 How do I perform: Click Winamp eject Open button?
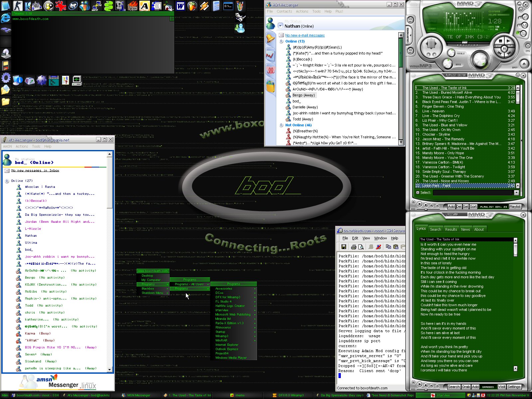point(524,64)
